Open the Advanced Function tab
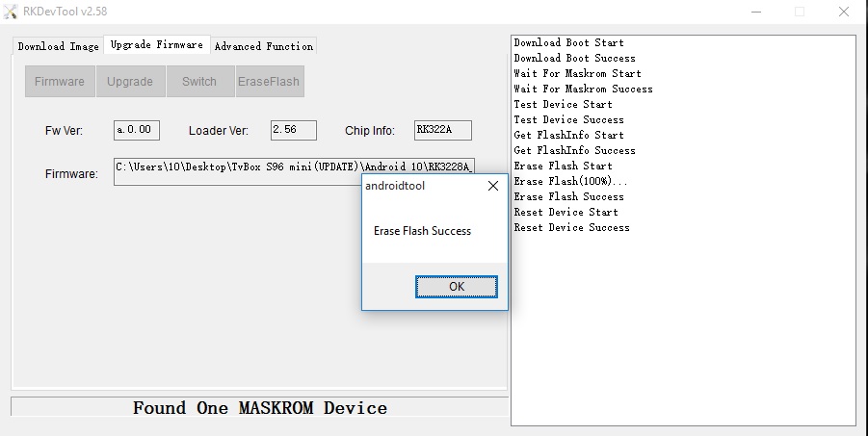Viewport: 868px width, 436px height. pos(263,46)
